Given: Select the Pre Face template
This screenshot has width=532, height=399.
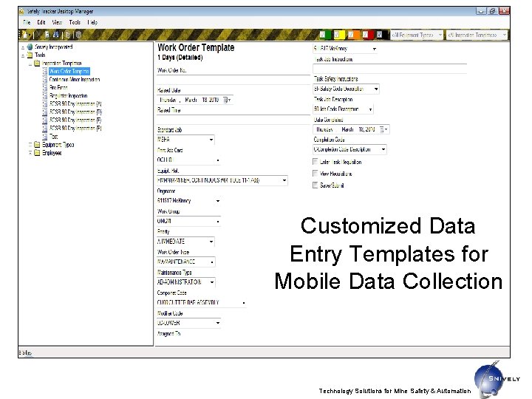Looking at the screenshot, I should (58, 87).
